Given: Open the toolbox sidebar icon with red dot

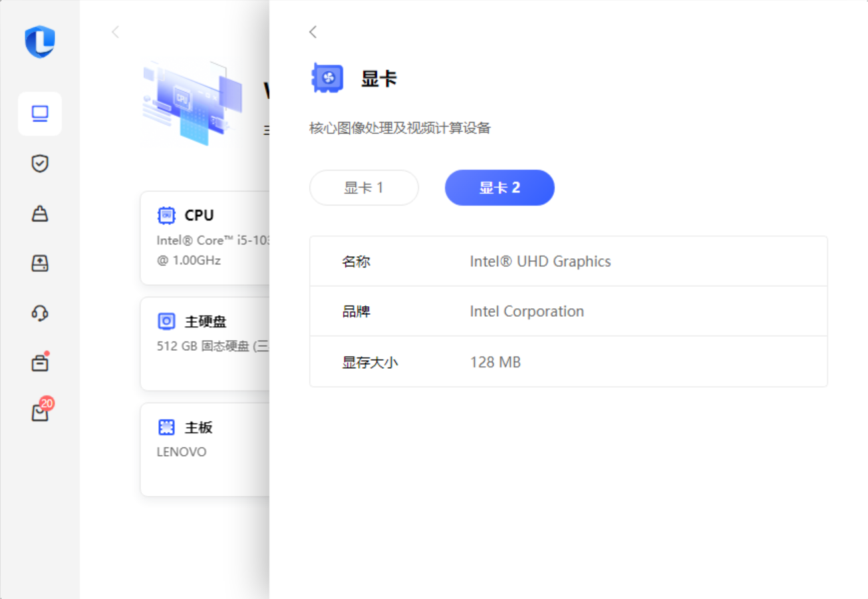Looking at the screenshot, I should click(40, 363).
